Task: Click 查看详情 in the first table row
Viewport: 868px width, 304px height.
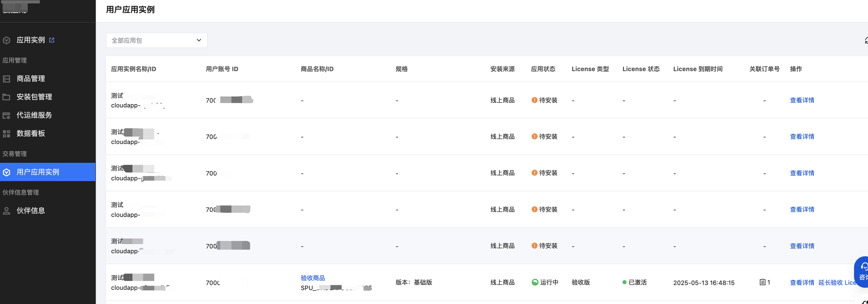Action: [802, 100]
